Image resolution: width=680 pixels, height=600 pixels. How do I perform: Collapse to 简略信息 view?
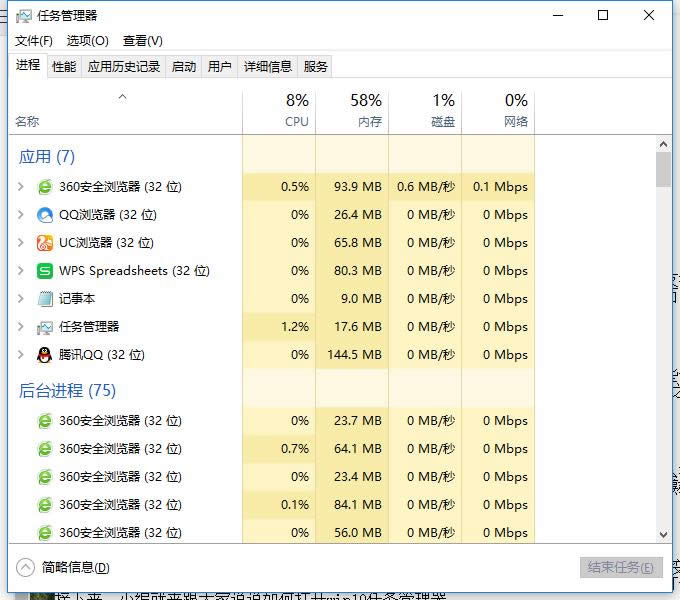(x=64, y=568)
